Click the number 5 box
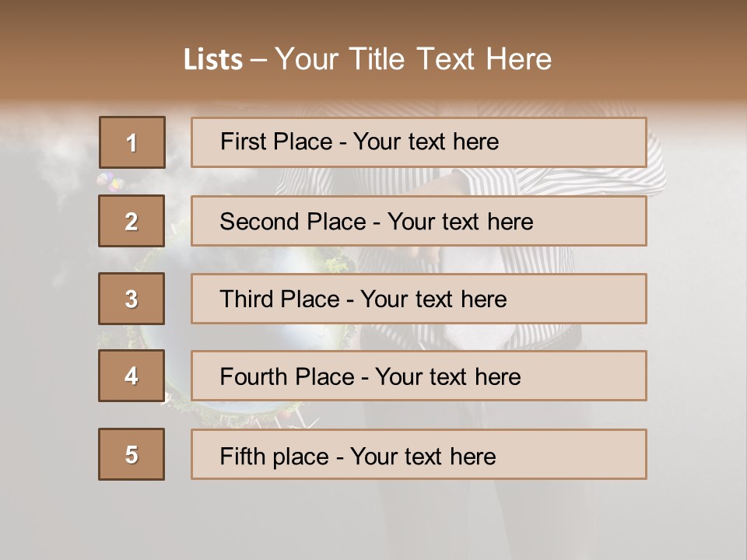The width and height of the screenshot is (747, 560). click(132, 454)
